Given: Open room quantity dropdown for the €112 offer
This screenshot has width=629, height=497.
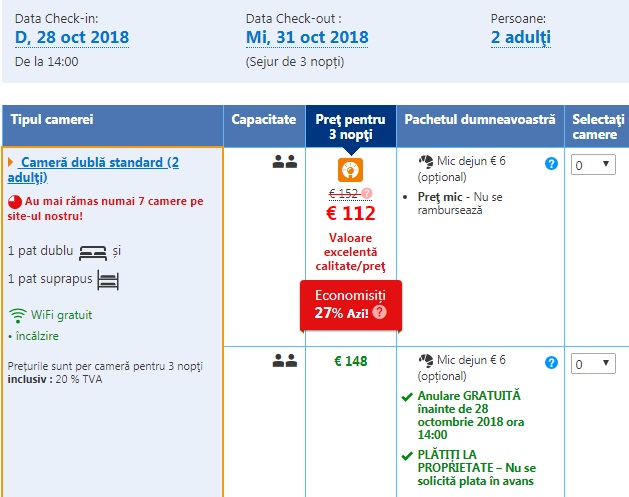Looking at the screenshot, I should [x=592, y=165].
